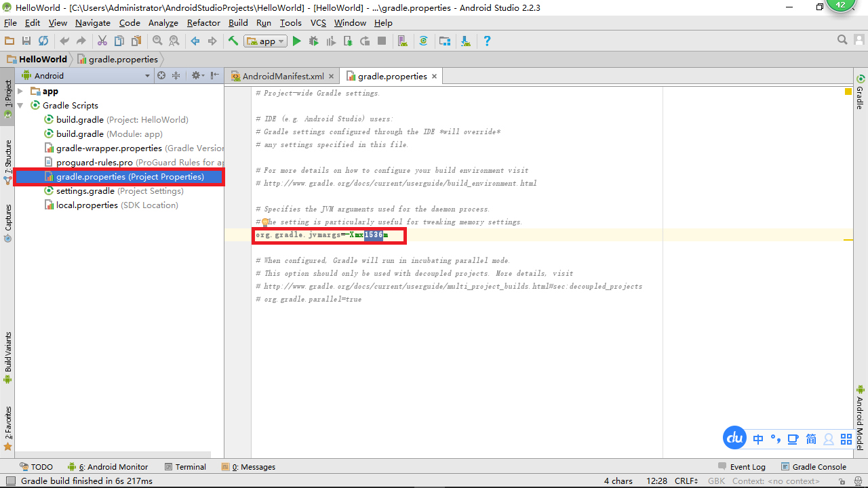Toggle simplified Chinese (简) in IME bar
868x488 pixels.
811,439
